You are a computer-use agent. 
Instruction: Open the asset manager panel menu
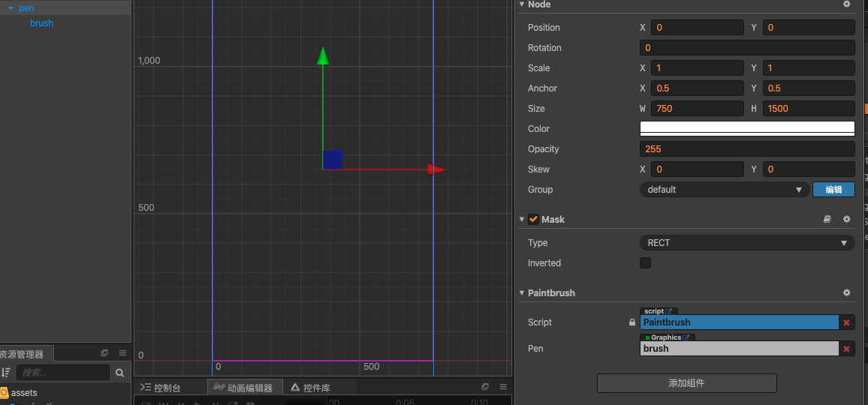click(122, 353)
